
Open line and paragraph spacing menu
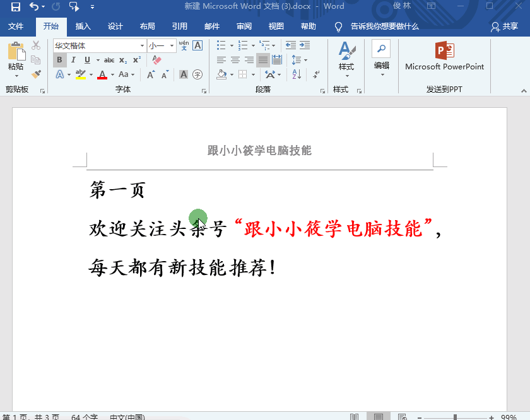point(299,60)
